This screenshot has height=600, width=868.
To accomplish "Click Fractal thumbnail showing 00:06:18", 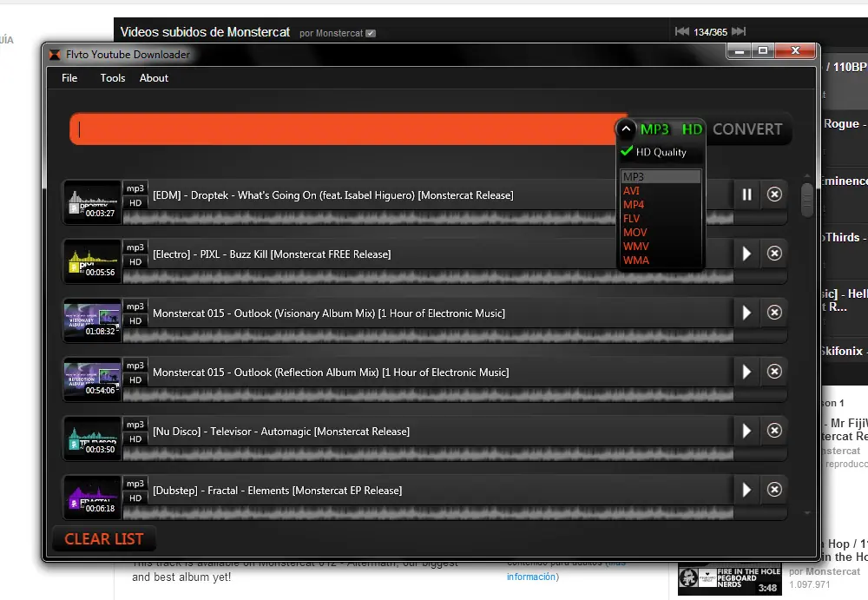I will click(93, 497).
